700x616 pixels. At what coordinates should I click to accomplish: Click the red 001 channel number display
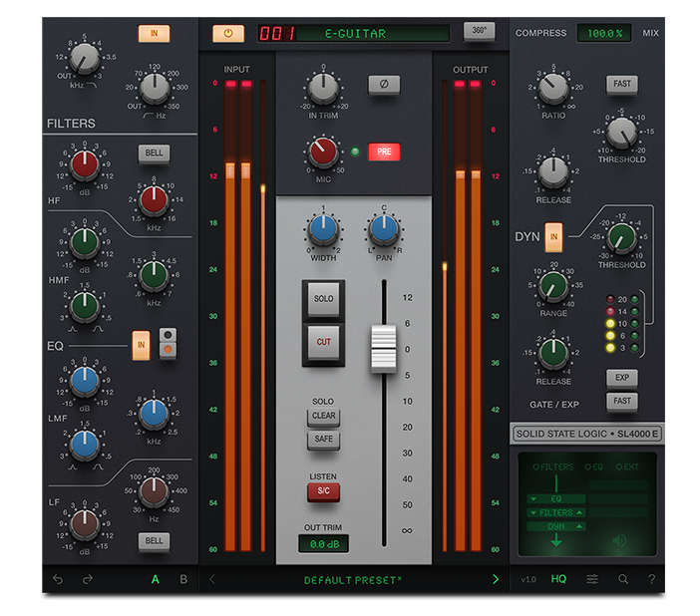pos(276,34)
